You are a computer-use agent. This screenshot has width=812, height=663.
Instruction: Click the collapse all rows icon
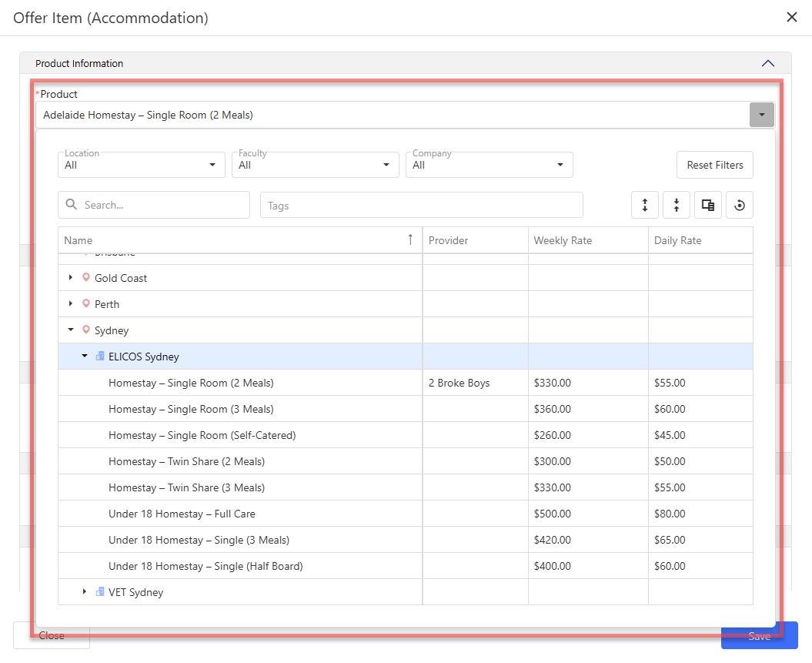(x=677, y=205)
